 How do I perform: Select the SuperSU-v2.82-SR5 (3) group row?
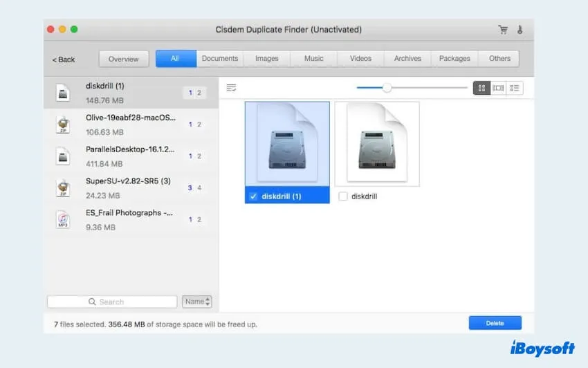tap(131, 188)
